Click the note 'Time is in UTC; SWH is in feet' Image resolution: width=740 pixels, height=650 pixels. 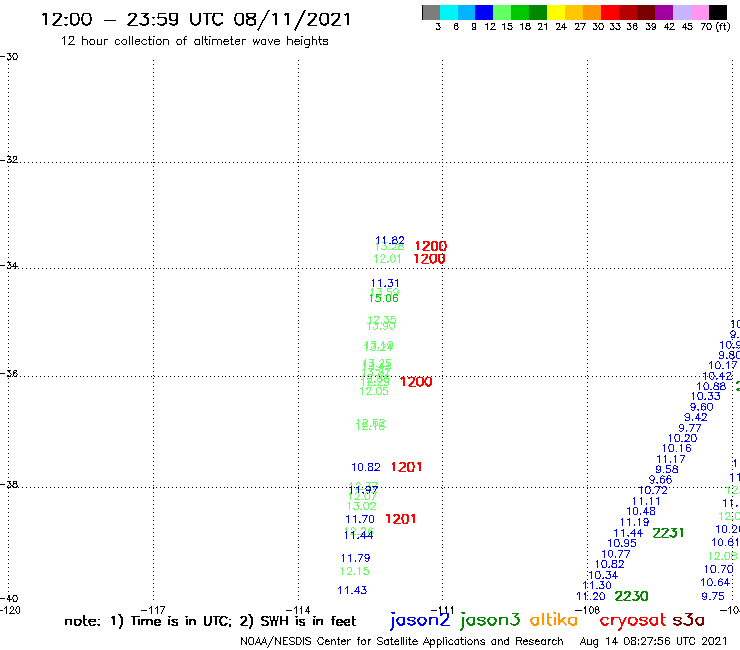[210, 621]
